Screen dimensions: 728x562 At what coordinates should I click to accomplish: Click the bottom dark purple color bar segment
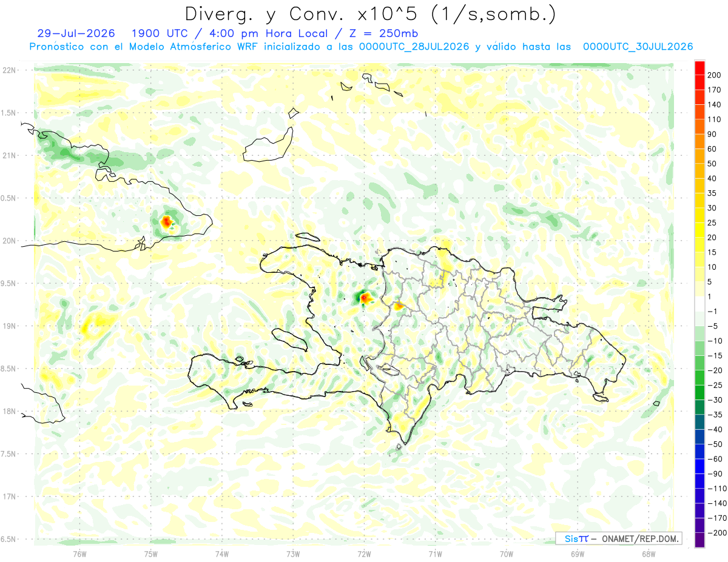tap(699, 540)
